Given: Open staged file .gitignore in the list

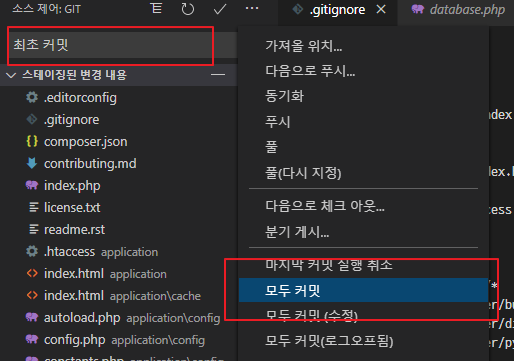Looking at the screenshot, I should point(72,120).
